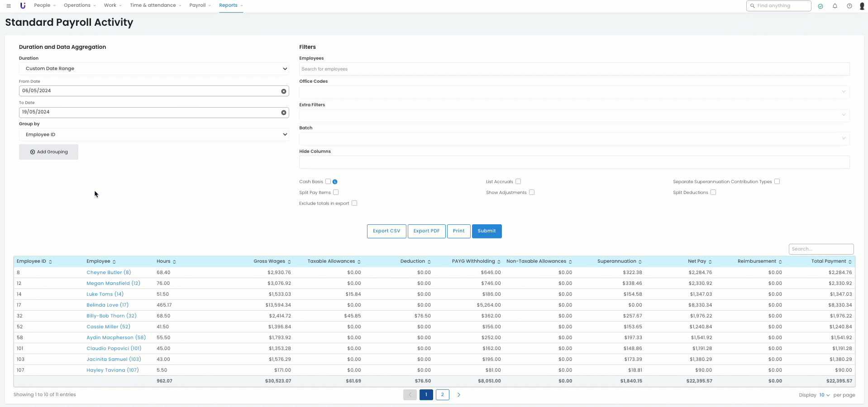Check the List Accruals option

pos(518,181)
